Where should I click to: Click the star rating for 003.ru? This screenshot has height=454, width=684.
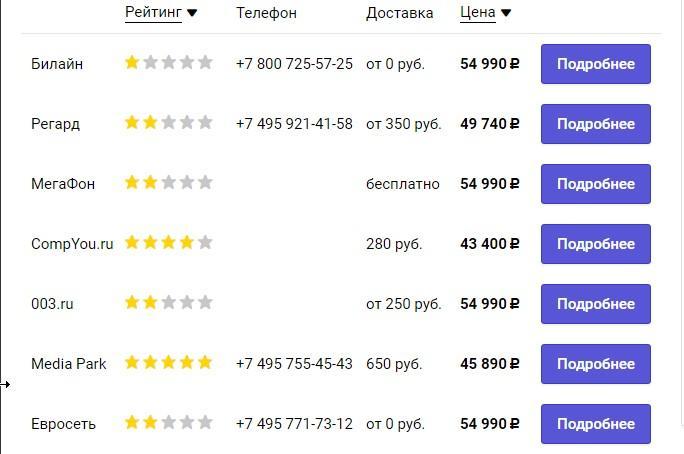point(169,303)
